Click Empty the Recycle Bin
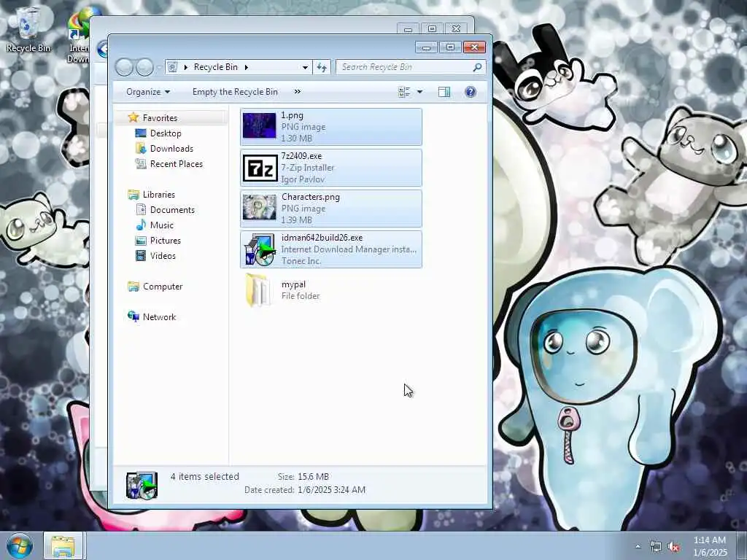 235,92
